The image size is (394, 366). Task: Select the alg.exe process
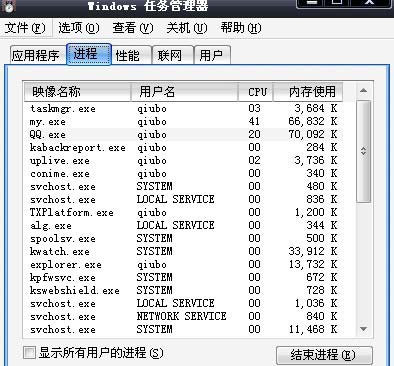tap(183, 226)
